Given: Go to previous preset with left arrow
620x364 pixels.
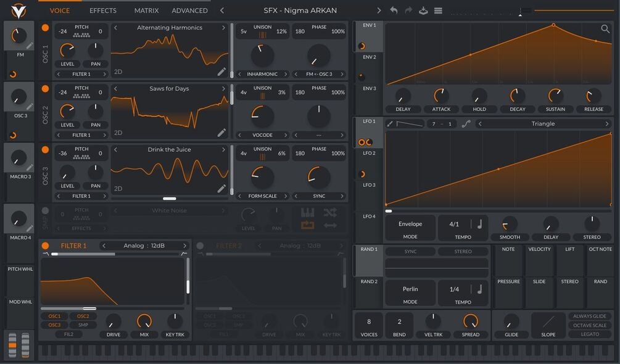Looking at the screenshot, I should (x=222, y=10).
